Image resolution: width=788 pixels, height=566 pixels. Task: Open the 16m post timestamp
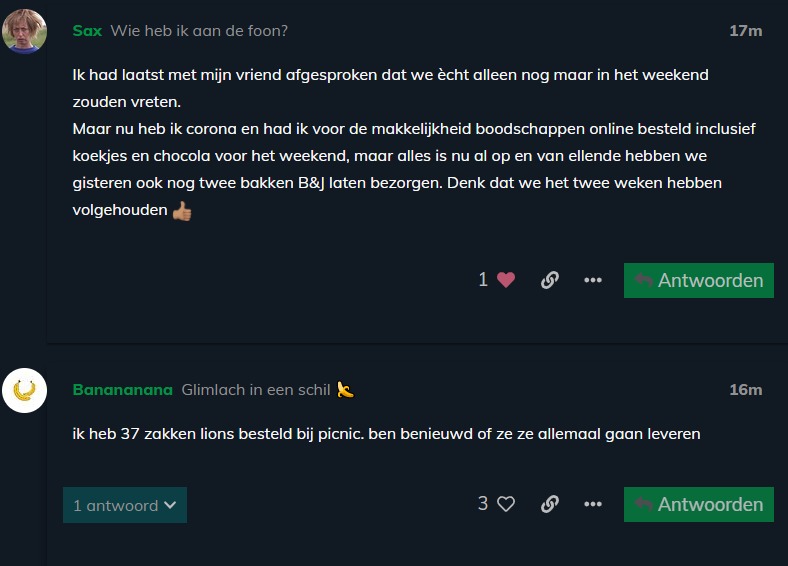(x=746, y=390)
